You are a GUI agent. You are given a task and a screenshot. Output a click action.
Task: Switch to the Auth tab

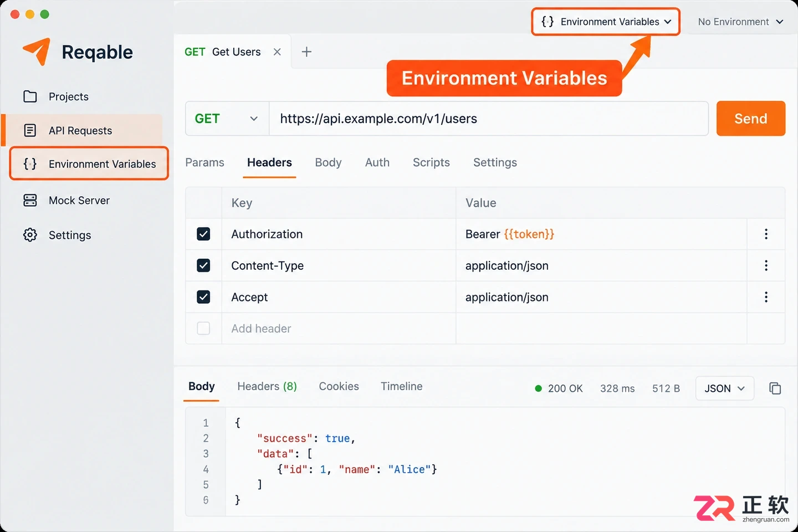(377, 162)
